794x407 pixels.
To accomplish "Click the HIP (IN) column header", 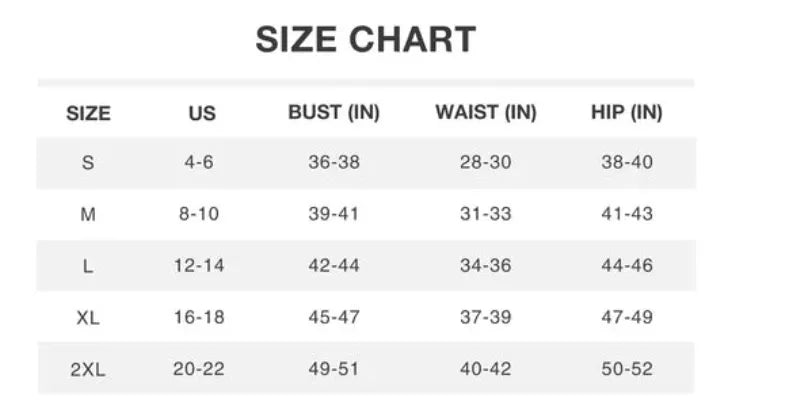I will pos(627,112).
